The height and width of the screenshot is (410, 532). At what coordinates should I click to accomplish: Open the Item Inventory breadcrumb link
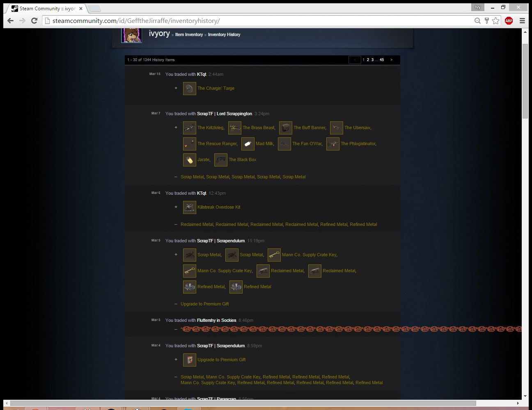tap(189, 35)
